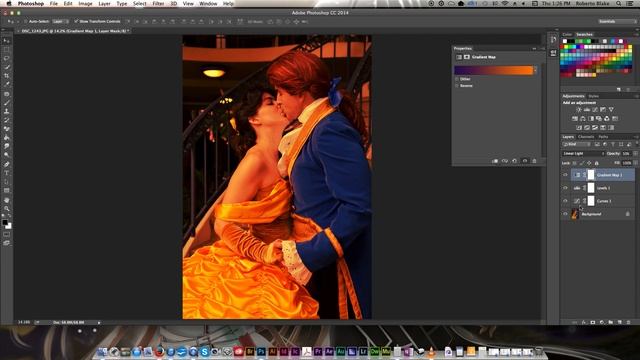640x360 pixels.
Task: Select the Rectangular Marquee tool
Action: coord(7,49)
